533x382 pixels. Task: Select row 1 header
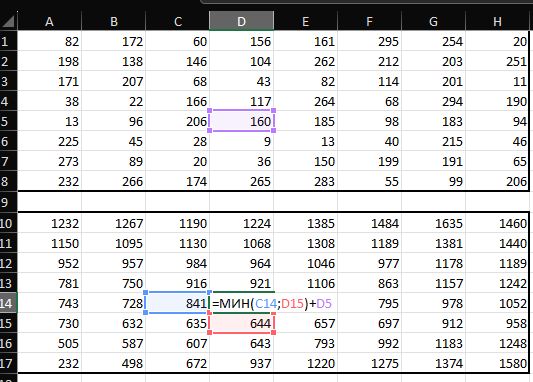point(8,41)
